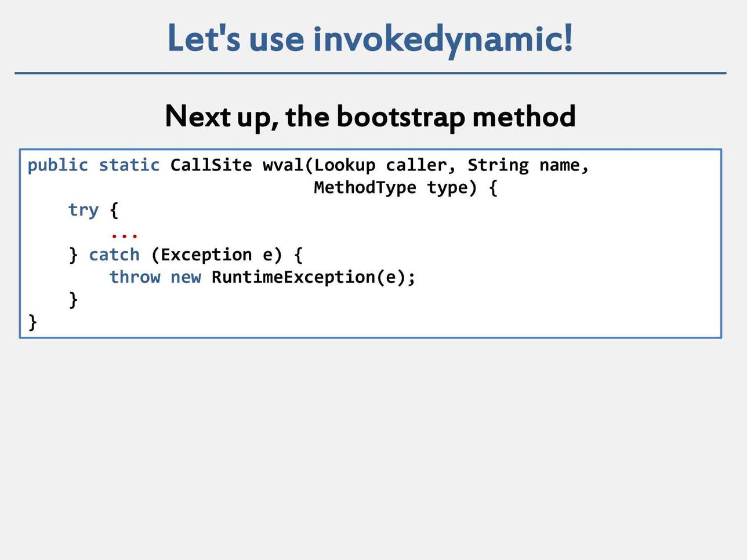The image size is (747, 560).
Task: Select the "CallSite" return type
Action: (x=211, y=165)
